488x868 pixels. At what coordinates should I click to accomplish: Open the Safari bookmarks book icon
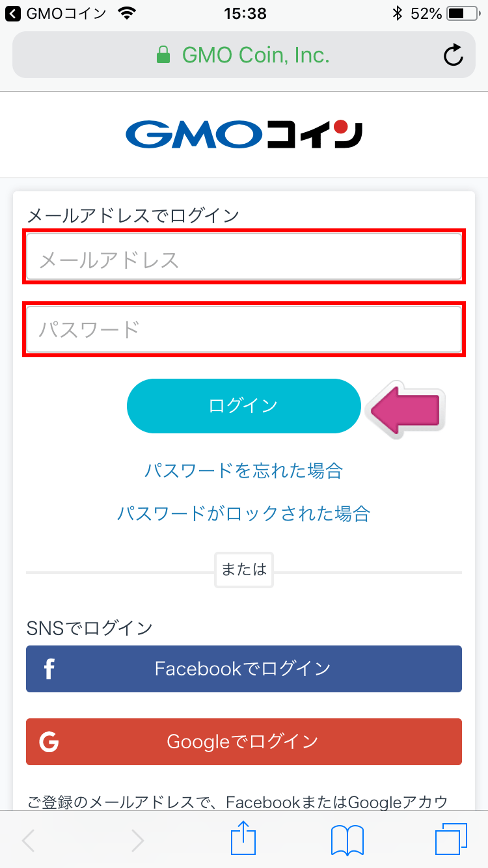[x=347, y=841]
